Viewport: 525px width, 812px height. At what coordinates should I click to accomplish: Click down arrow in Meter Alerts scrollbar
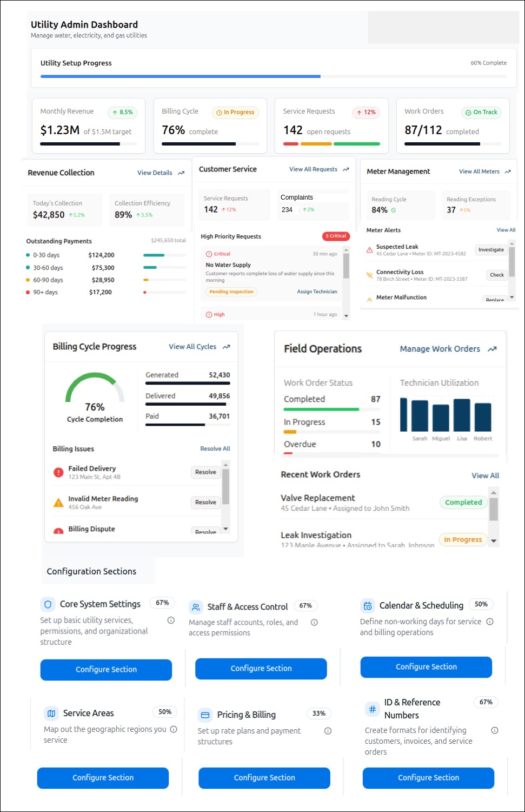pos(512,297)
